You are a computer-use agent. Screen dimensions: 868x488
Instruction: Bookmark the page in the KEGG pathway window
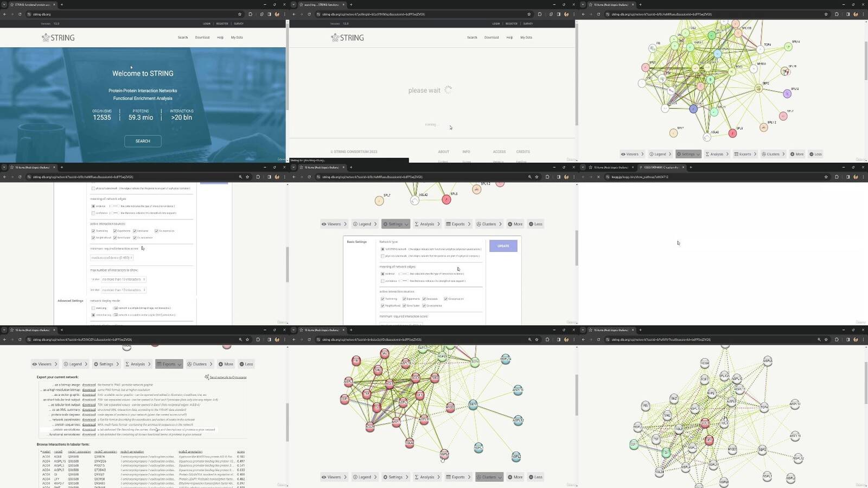826,177
